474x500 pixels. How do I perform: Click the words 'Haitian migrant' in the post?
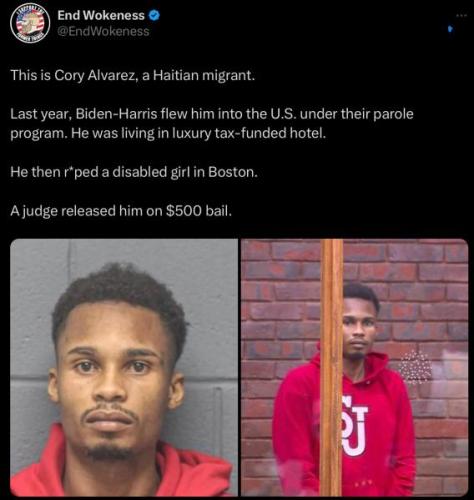204,76
